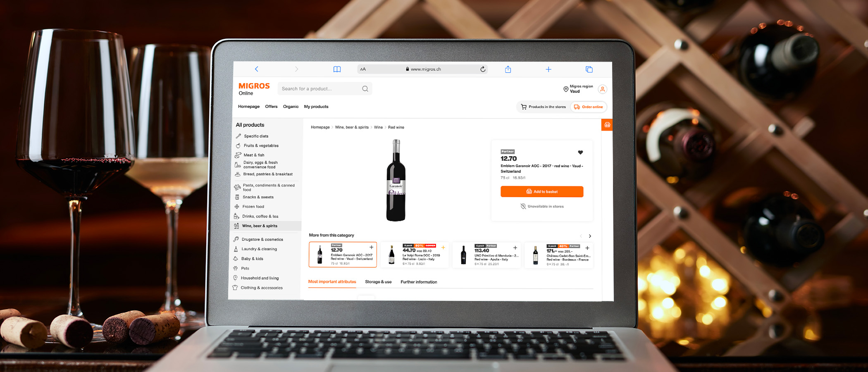Add UNO Primitivo di Manduria with plus
Screen dimensions: 868x372
[x=515, y=248]
